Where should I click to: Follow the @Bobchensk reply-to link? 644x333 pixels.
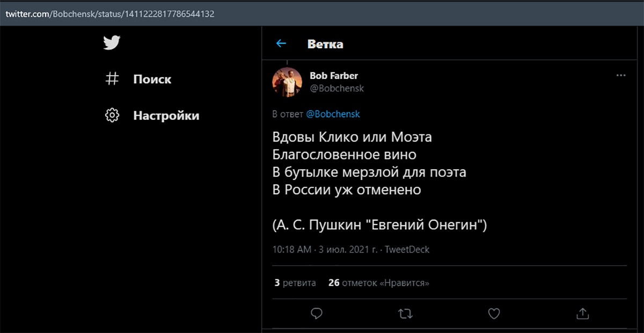333,114
